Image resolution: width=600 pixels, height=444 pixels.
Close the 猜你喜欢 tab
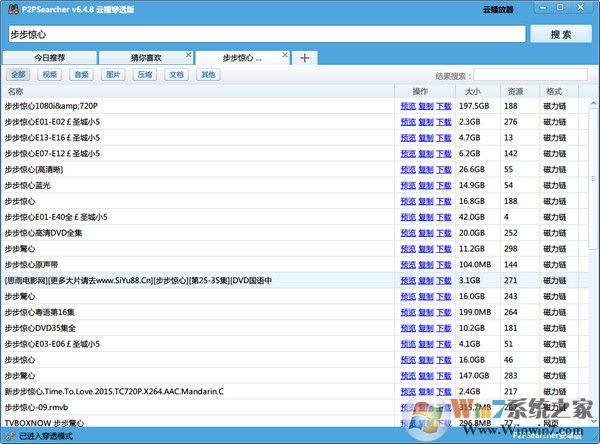coord(186,57)
